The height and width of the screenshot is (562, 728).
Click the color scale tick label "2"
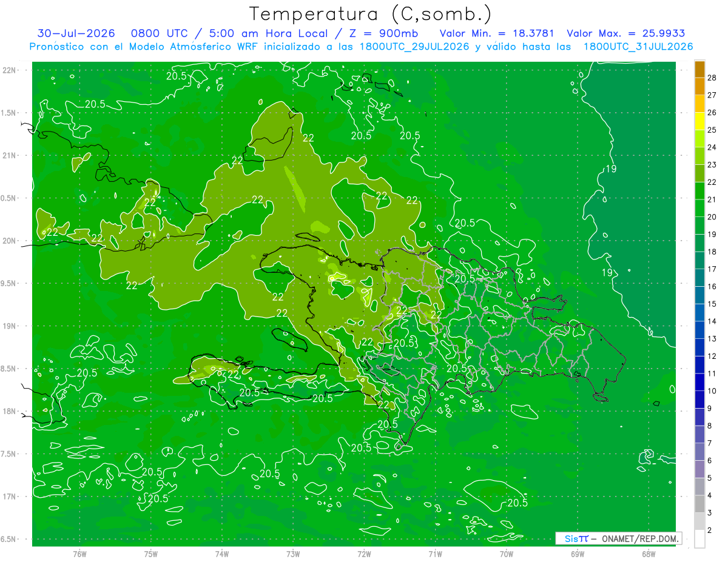(710, 530)
